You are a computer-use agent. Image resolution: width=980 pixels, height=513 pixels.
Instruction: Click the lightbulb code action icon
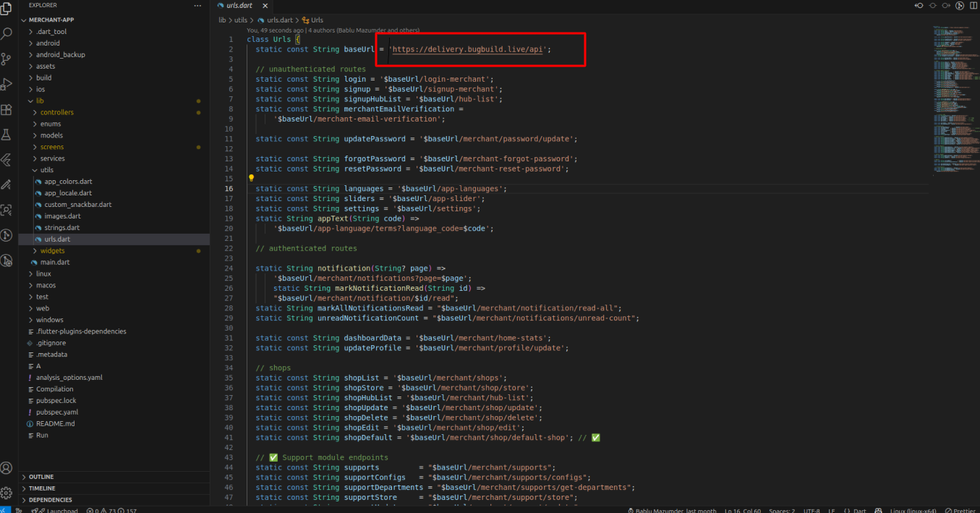(252, 178)
